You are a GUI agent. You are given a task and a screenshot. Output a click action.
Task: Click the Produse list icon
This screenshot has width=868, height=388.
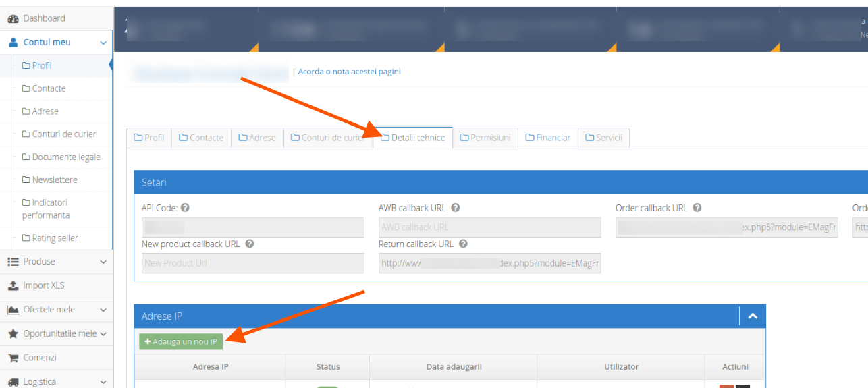(13, 262)
